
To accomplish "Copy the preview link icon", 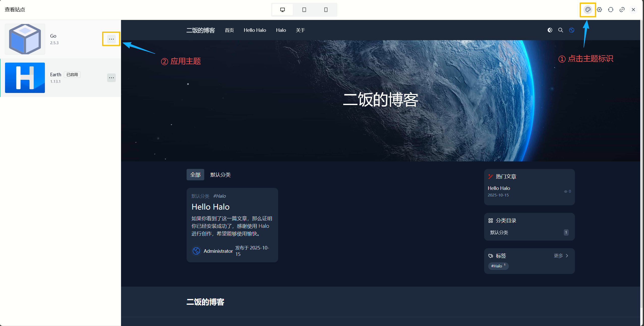I will [622, 10].
